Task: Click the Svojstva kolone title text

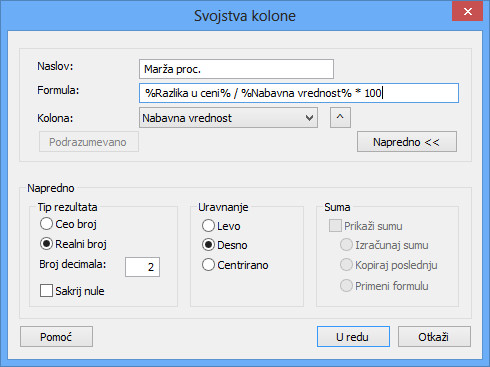Action: [x=245, y=16]
